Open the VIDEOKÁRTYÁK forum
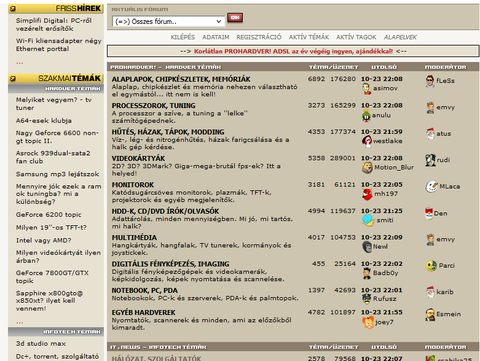This screenshot has height=361, width=480. pyautogui.click(x=138, y=158)
